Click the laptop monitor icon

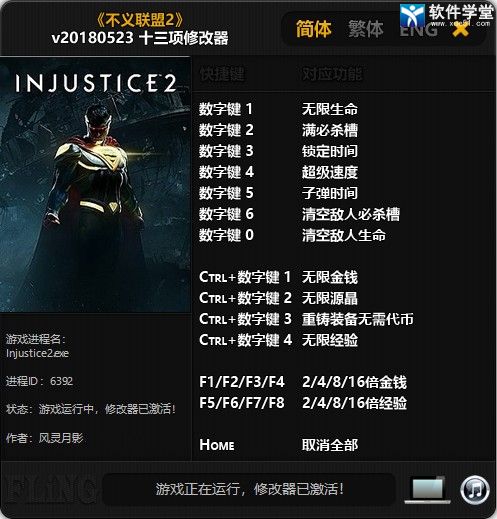click(x=428, y=490)
